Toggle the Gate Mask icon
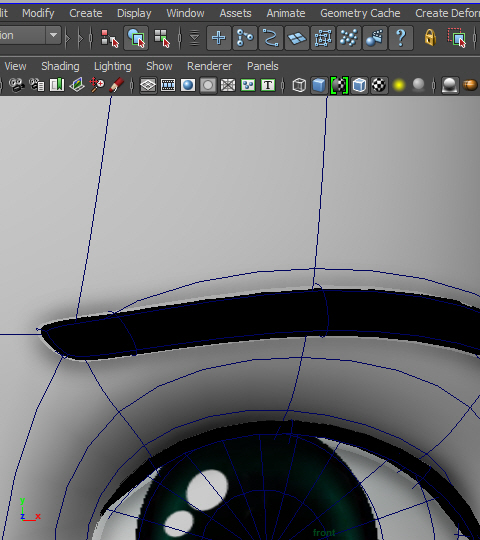 click(208, 85)
